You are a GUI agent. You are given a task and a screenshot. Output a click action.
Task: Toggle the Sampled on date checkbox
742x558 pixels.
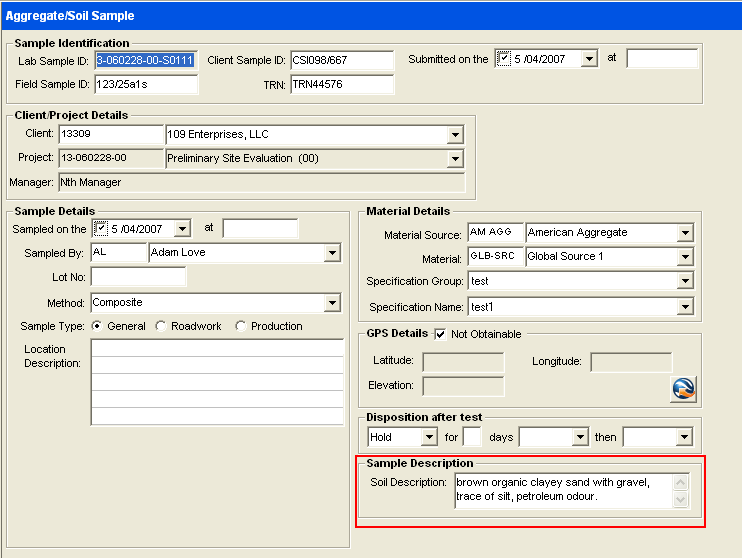pyautogui.click(x=100, y=229)
